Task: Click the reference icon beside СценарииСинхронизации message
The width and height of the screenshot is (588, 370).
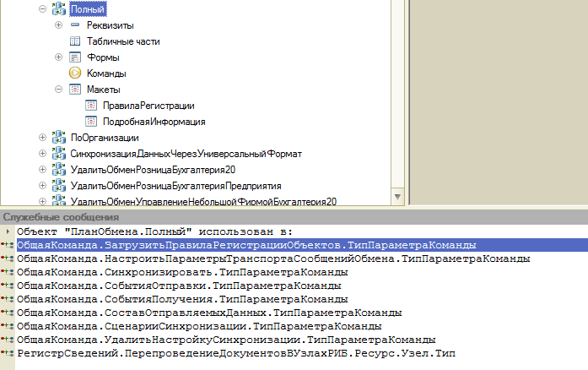Action: (7, 326)
